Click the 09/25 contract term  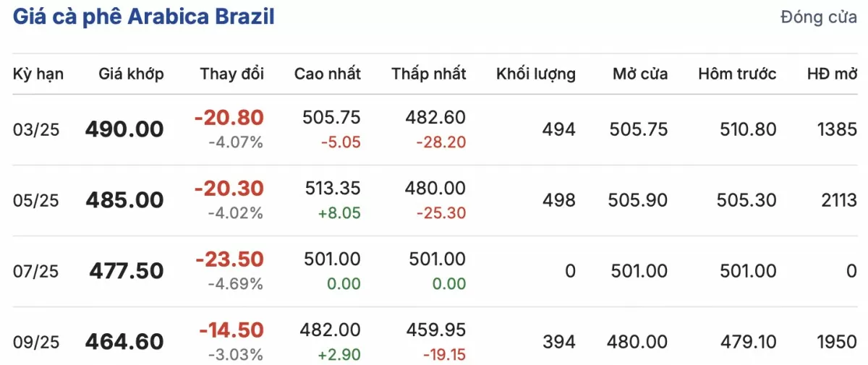36,342
